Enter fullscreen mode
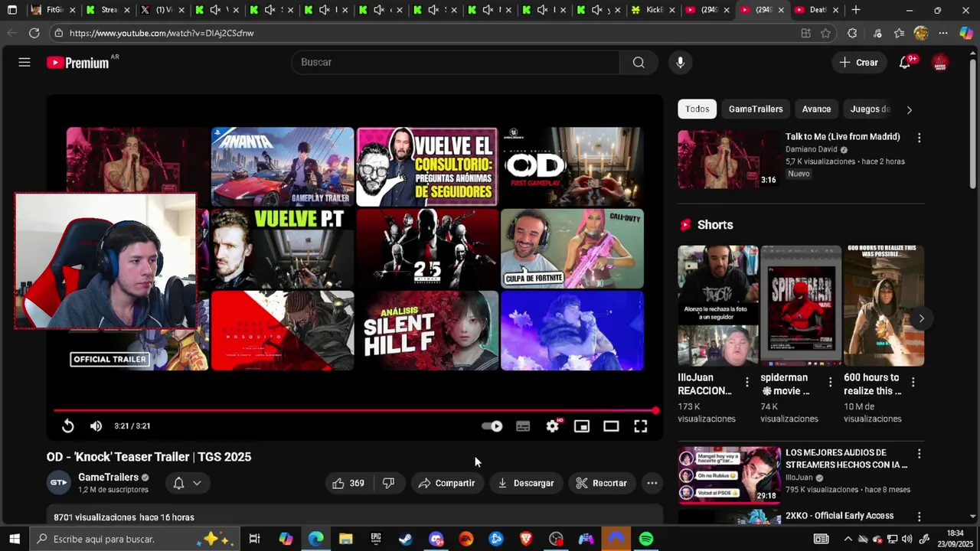The height and width of the screenshot is (551, 980). 641,426
